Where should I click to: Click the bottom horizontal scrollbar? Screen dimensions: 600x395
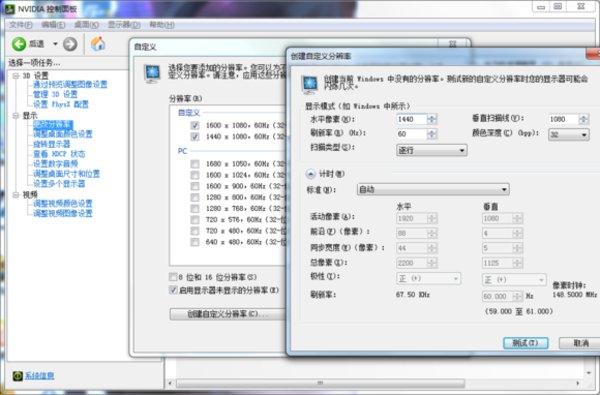(x=320, y=383)
